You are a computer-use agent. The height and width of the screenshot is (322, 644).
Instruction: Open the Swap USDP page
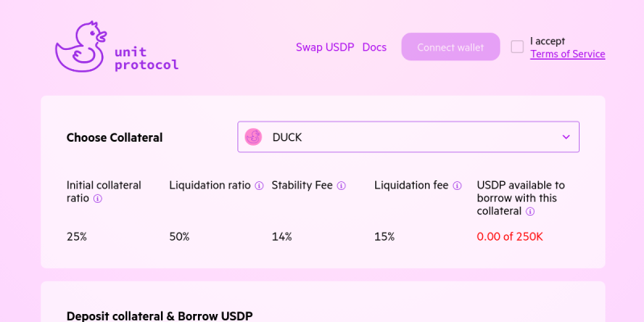(325, 47)
